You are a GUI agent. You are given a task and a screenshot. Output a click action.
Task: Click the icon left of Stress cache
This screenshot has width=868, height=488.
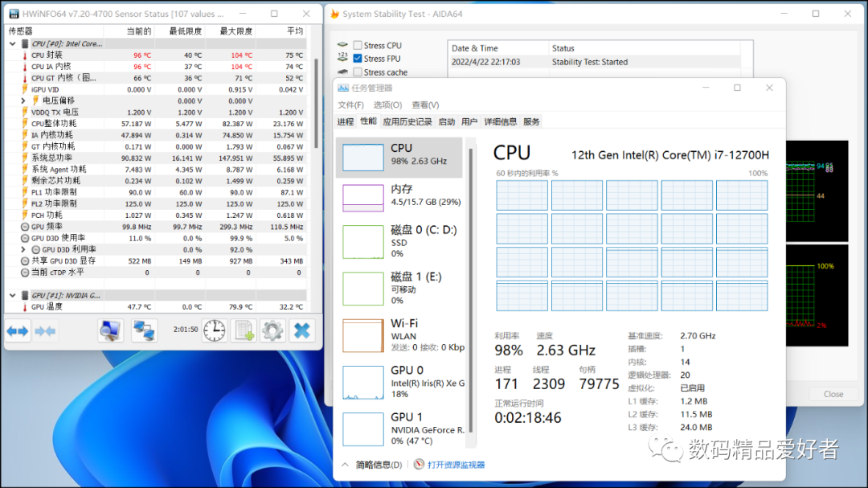pos(342,72)
